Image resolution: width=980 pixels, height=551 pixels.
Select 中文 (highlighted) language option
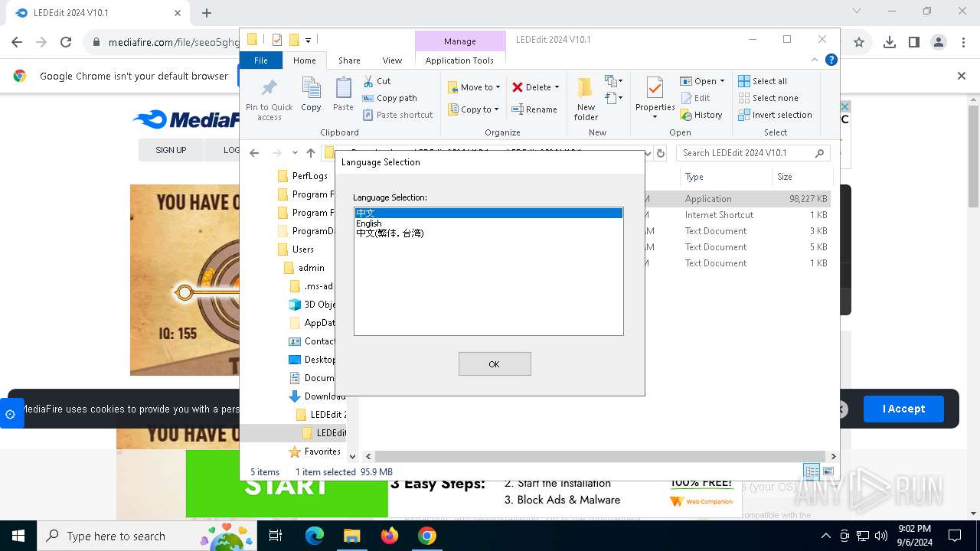tap(488, 214)
